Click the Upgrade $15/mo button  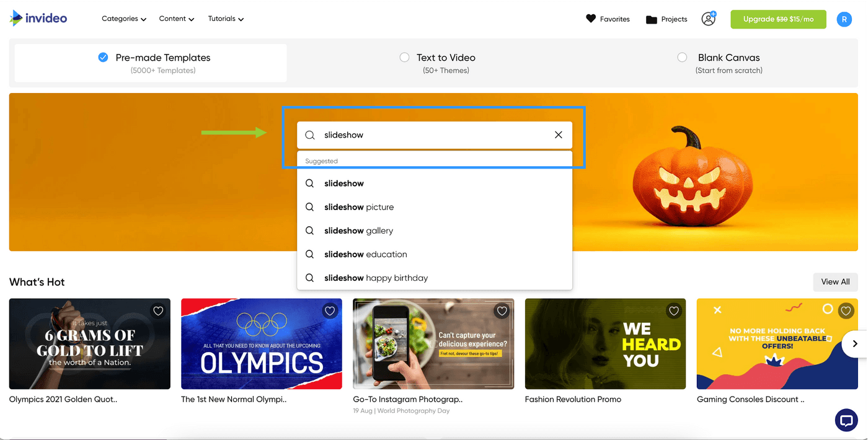[778, 19]
